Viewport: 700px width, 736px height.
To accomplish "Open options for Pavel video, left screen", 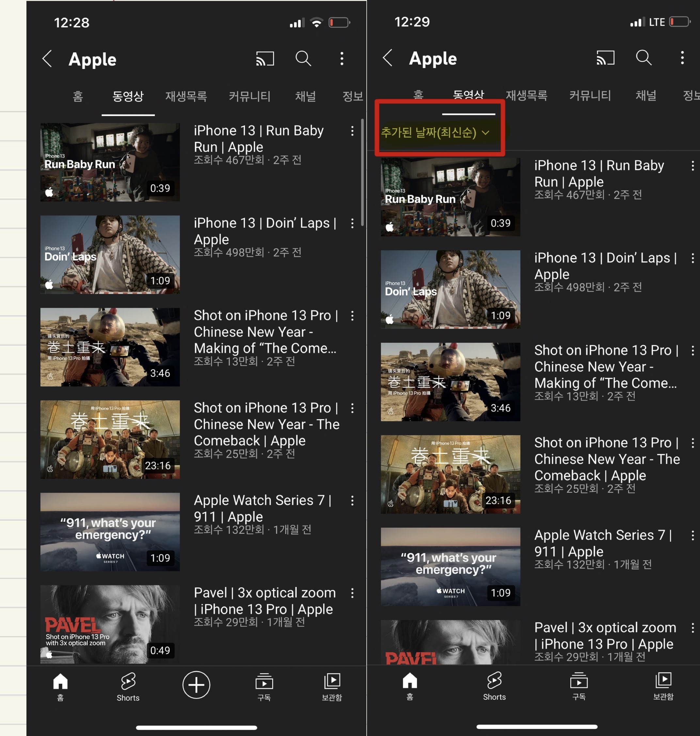I will 352,593.
